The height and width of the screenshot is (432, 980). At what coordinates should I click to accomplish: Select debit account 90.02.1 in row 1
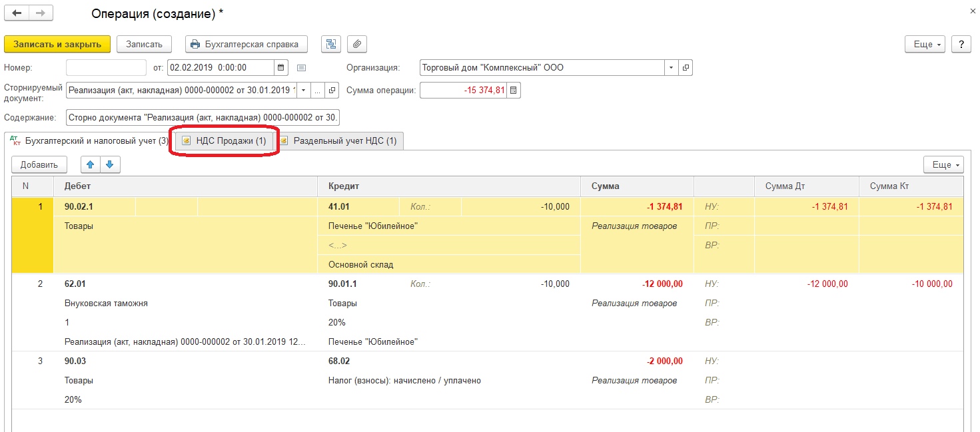pyautogui.click(x=79, y=207)
